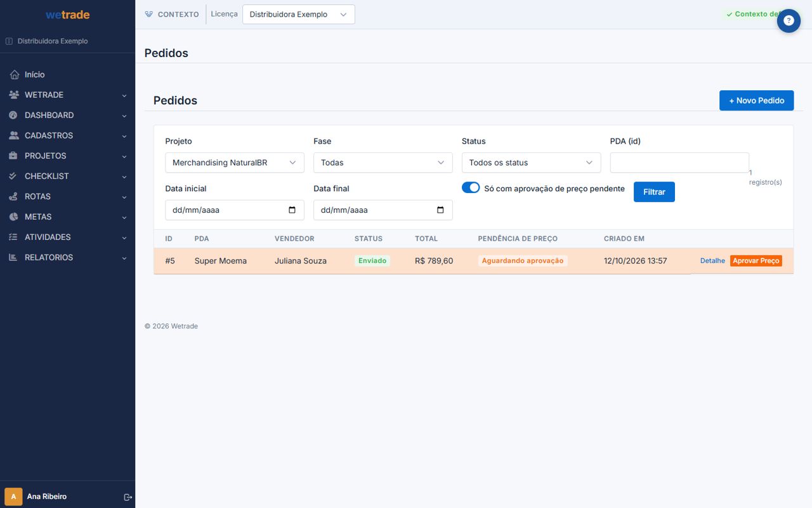The height and width of the screenshot is (508, 812).
Task: Open the help question mark button
Action: point(789,20)
